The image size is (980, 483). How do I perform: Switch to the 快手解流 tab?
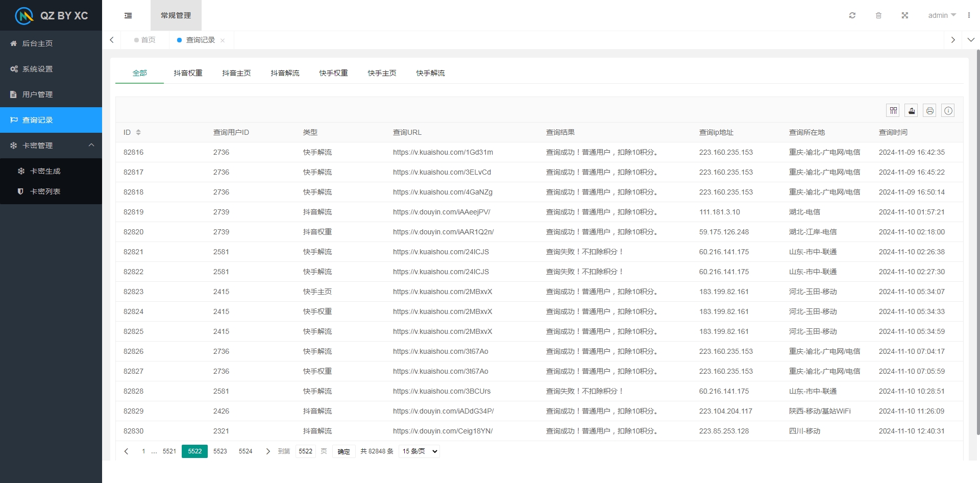(x=430, y=73)
